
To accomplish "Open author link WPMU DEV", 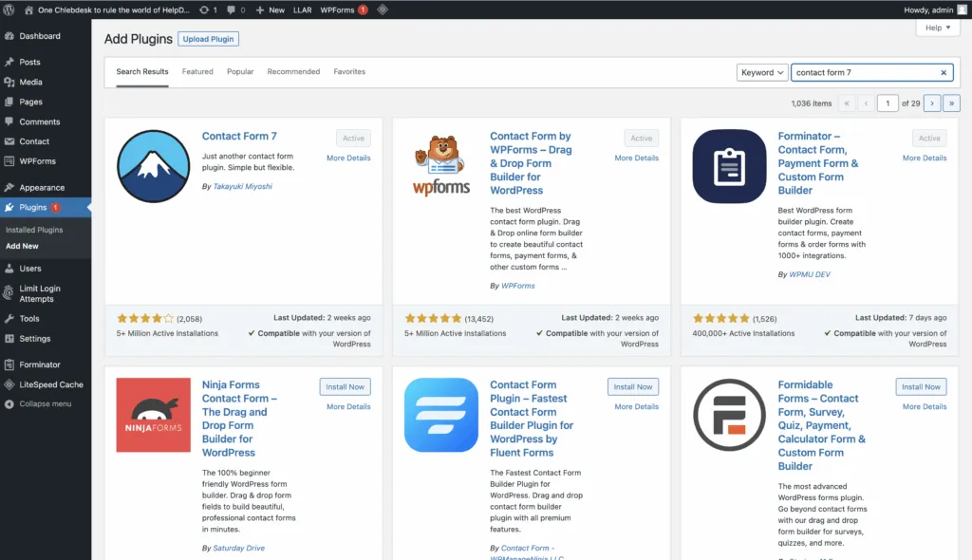I will tap(810, 274).
